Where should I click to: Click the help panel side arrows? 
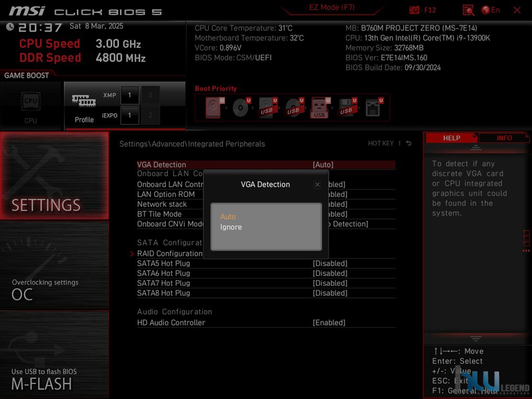(526, 251)
